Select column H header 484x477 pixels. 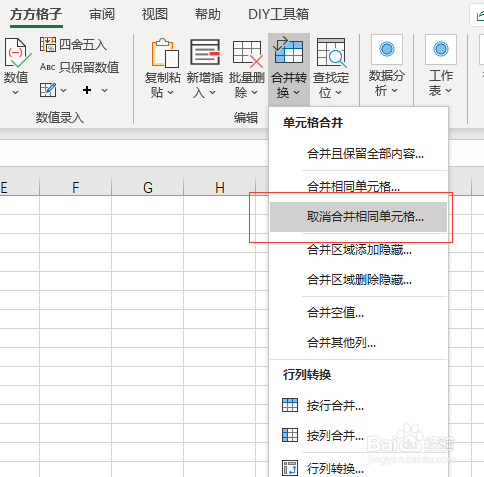click(220, 187)
